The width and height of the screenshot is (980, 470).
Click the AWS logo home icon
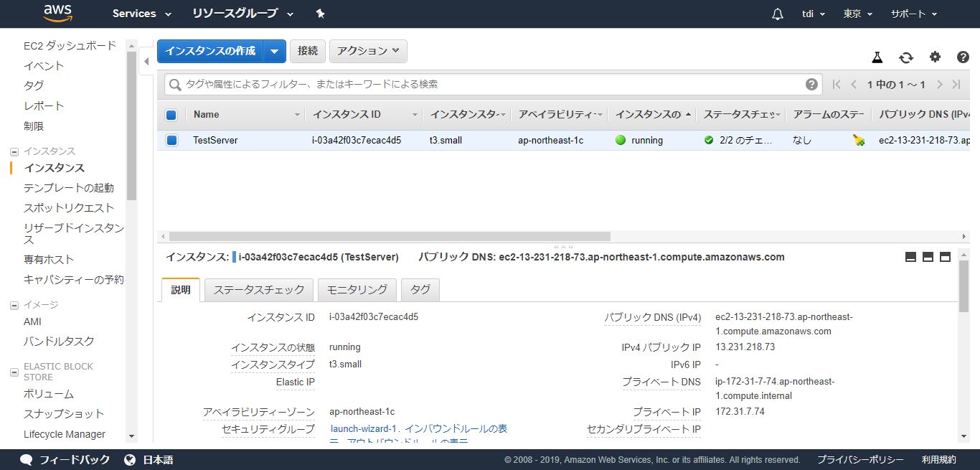(x=57, y=13)
